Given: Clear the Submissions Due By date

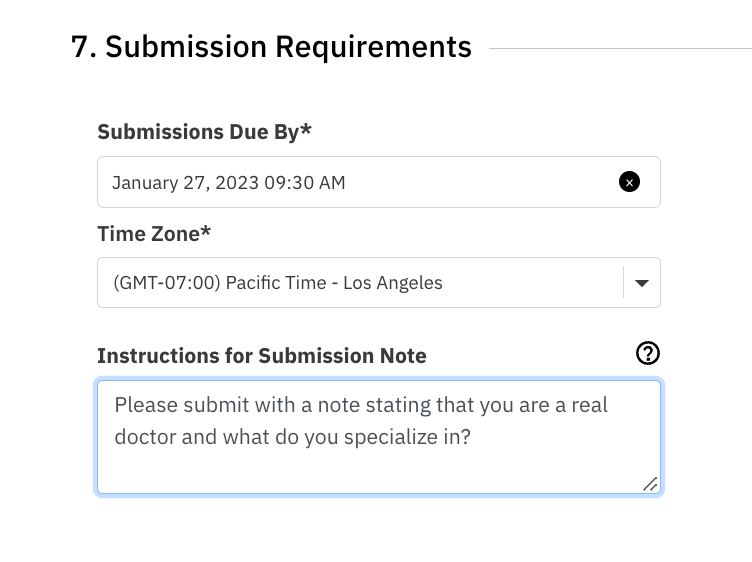Looking at the screenshot, I should tap(629, 182).
